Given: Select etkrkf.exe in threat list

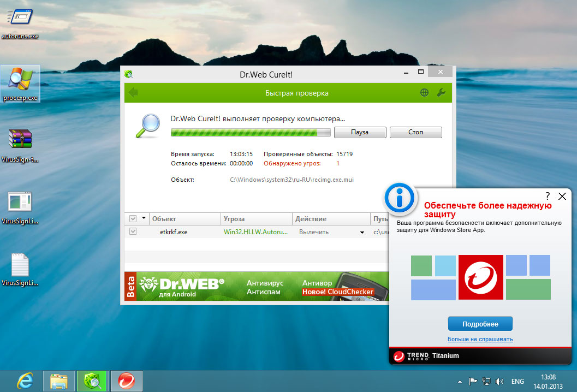Looking at the screenshot, I should pos(174,232).
